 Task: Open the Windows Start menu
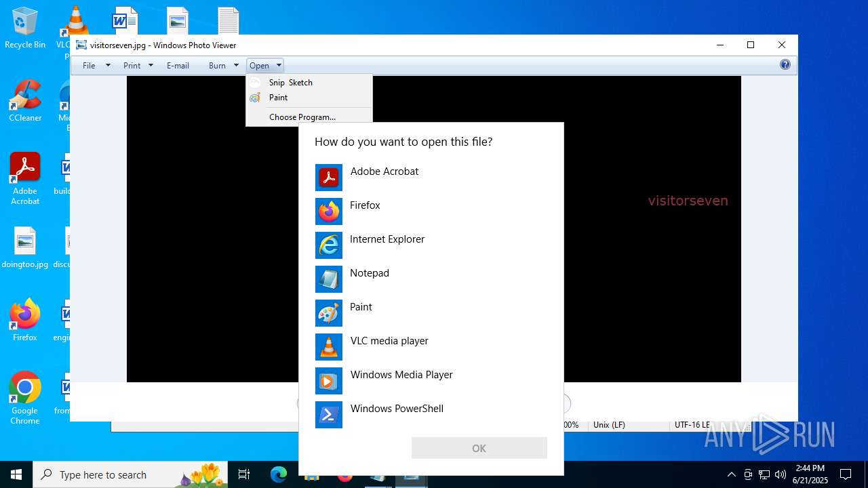(x=16, y=474)
